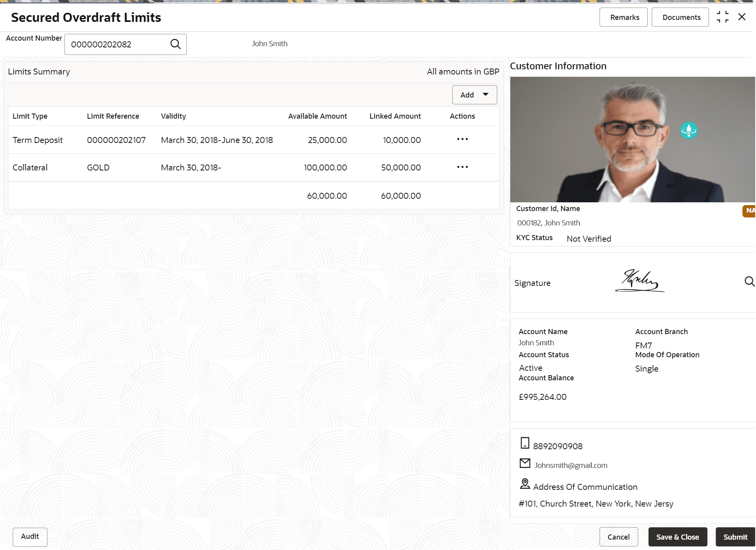
Task: Click the Account Number input field
Action: [125, 44]
